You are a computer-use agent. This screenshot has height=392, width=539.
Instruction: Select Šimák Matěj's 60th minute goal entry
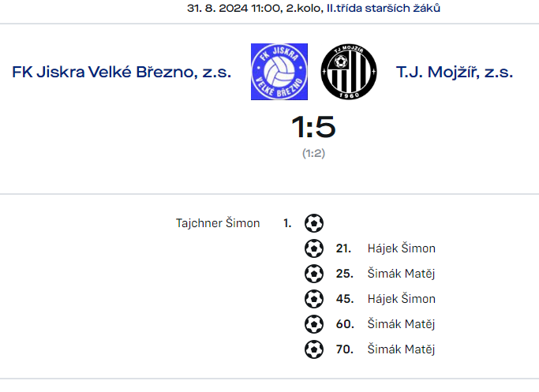[x=401, y=324]
